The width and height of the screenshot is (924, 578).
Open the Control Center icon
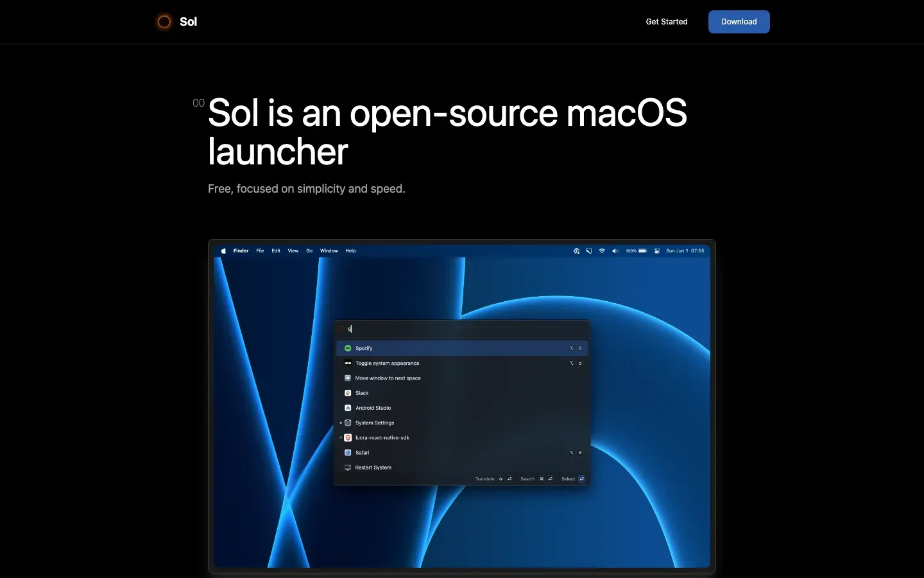[x=657, y=251]
